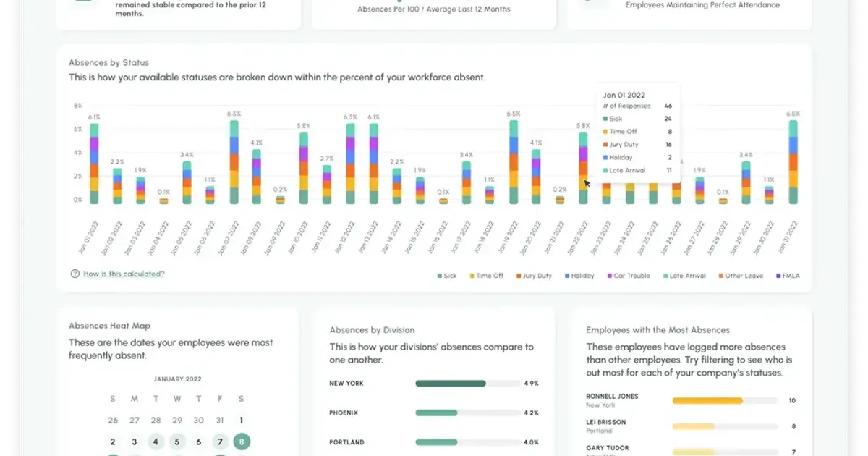Click 'PORTLAND' division label
Viewport: 868px width, 456px height.
click(x=346, y=442)
